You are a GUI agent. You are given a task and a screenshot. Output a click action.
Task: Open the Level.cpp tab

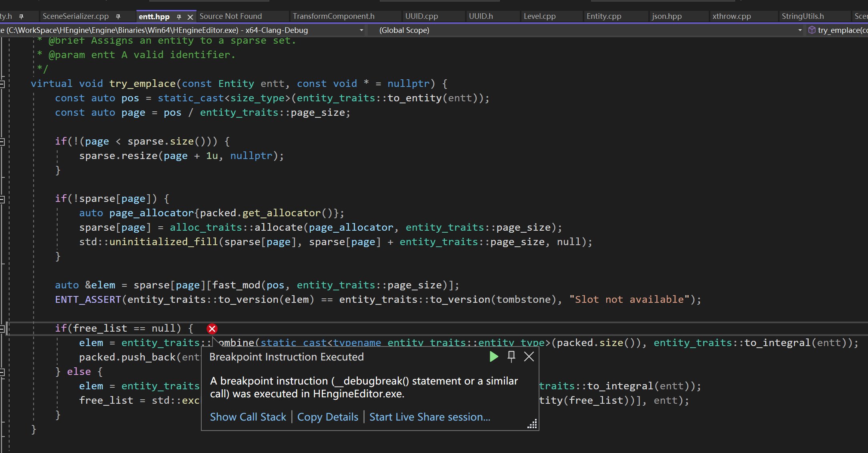(x=539, y=16)
